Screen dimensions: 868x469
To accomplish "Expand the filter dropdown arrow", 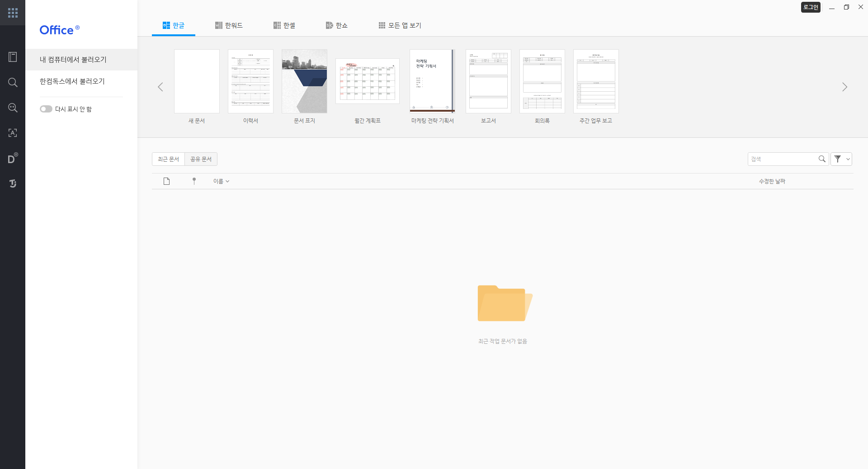I will point(848,159).
